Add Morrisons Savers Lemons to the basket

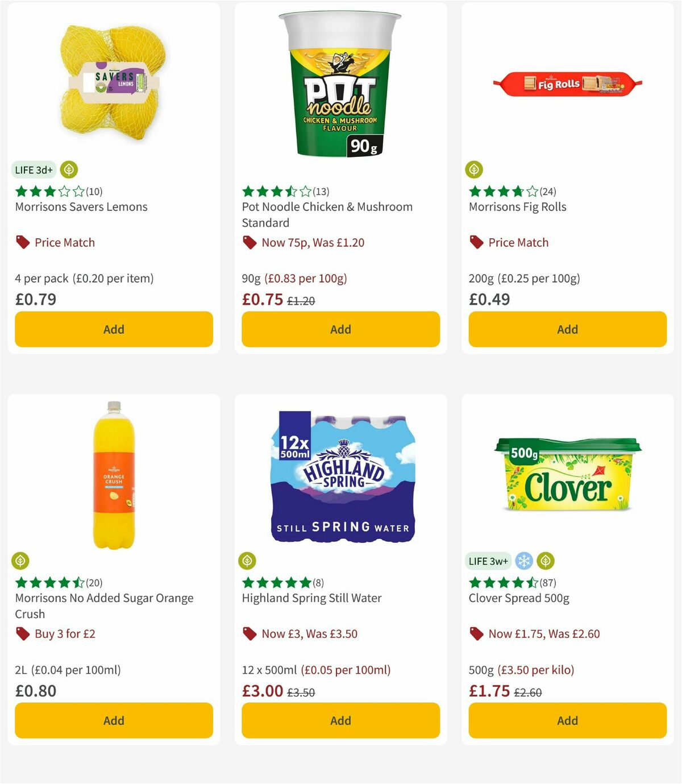113,329
